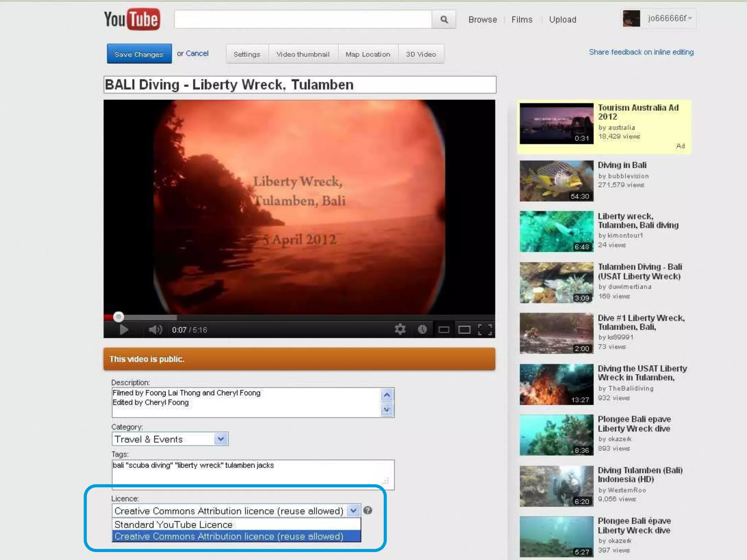Open the Video thumbnail tab

click(x=303, y=54)
